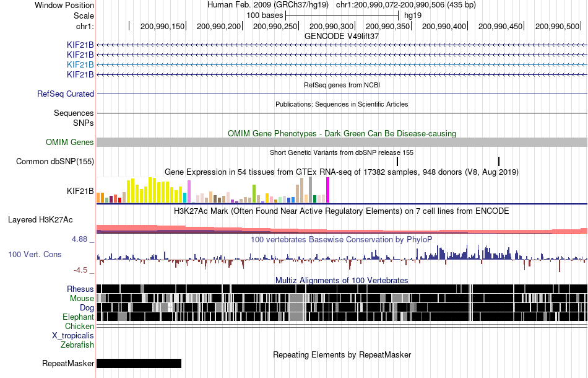Viewport: 588px width, 378px height.
Task: Click the light-blue KIF21B transcript label
Action: [x=80, y=65]
